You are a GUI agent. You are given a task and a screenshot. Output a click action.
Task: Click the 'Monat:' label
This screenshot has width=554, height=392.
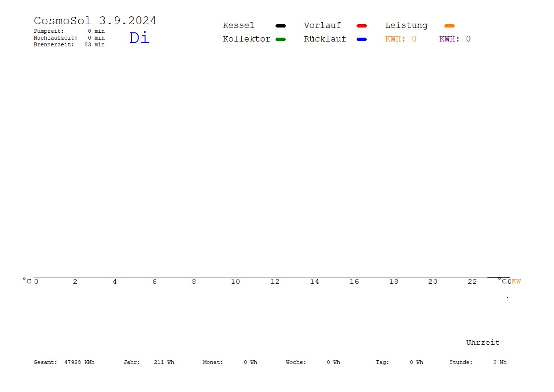pyautogui.click(x=213, y=362)
